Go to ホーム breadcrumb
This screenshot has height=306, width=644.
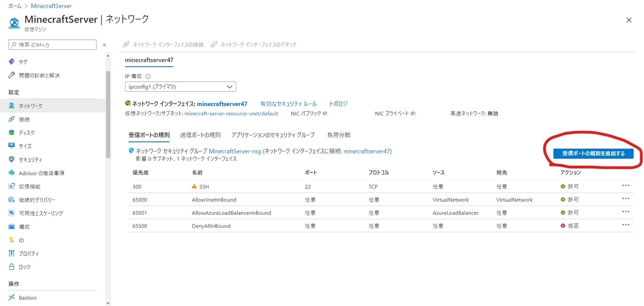[14, 6]
